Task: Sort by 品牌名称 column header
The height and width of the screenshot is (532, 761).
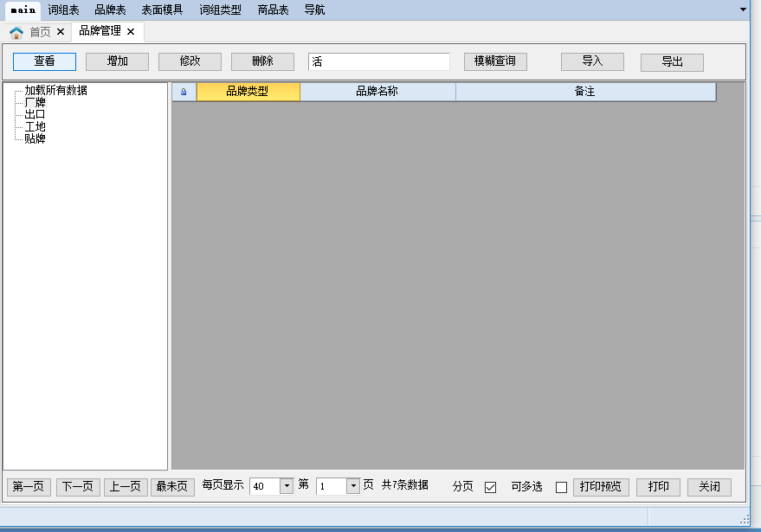Action: point(377,91)
